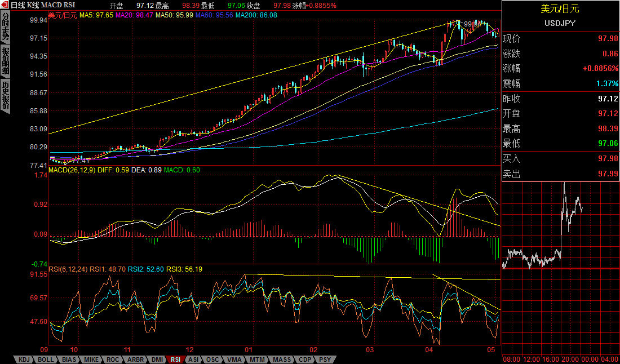This screenshot has height=364, width=620.
Task: Click the 最高 98.39 row in quote panel
Action: [560, 128]
